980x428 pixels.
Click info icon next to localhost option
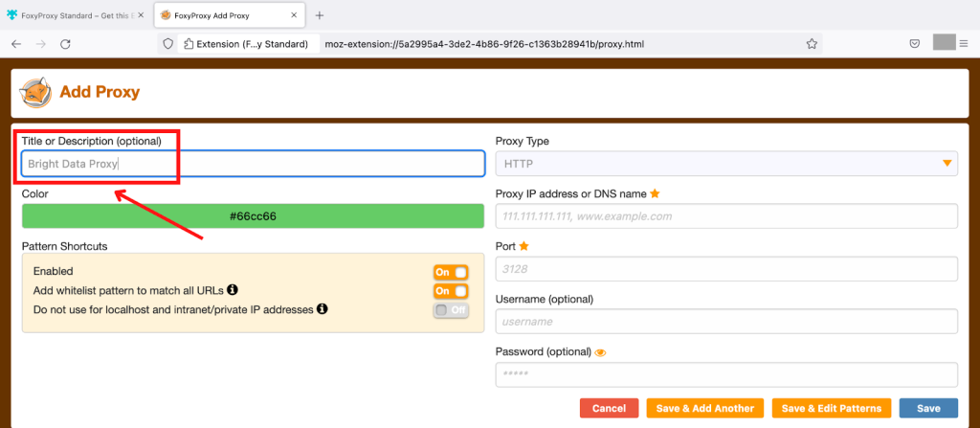click(323, 308)
